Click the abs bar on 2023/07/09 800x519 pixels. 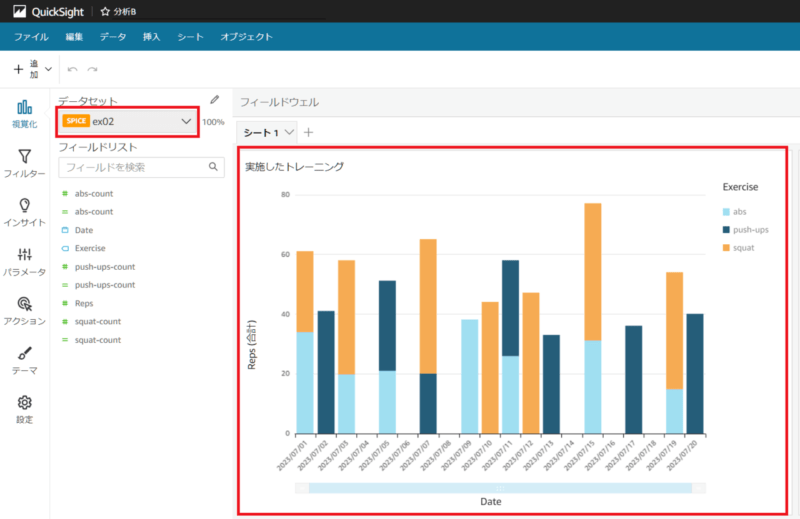point(469,377)
